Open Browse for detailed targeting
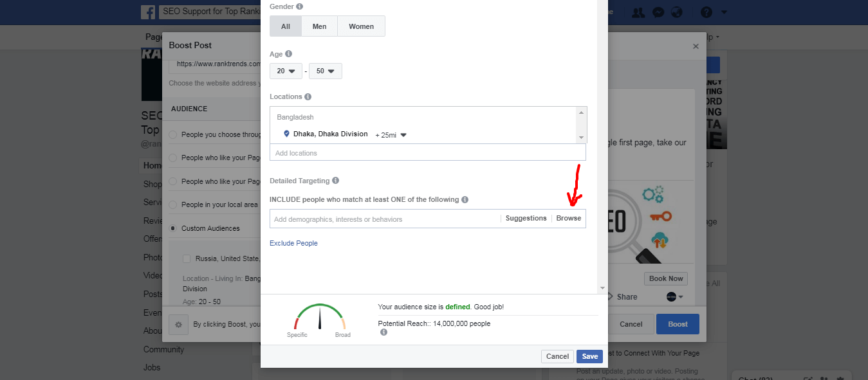Image resolution: width=868 pixels, height=380 pixels. (x=569, y=219)
